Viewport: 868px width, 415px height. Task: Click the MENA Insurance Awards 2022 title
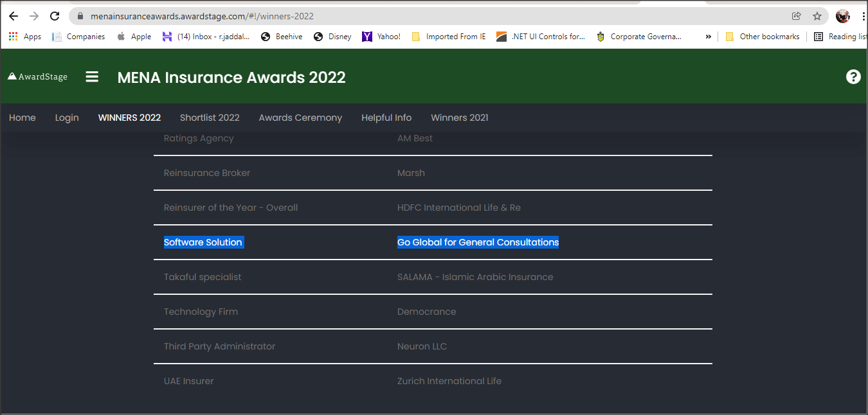pos(231,77)
